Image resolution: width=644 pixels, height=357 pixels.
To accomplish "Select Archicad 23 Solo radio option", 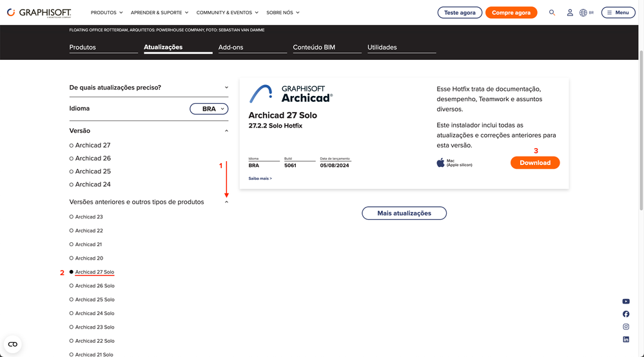I will coord(72,327).
